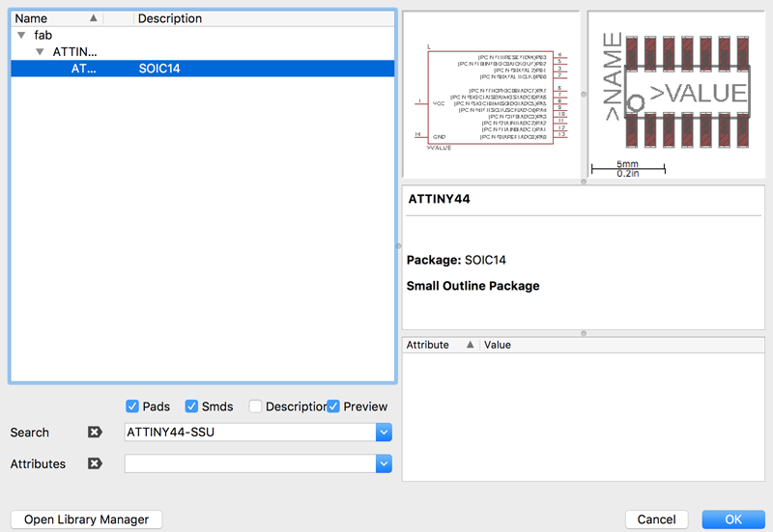Click the splitter handle above Attribute table
773x532 pixels.
coord(584,333)
